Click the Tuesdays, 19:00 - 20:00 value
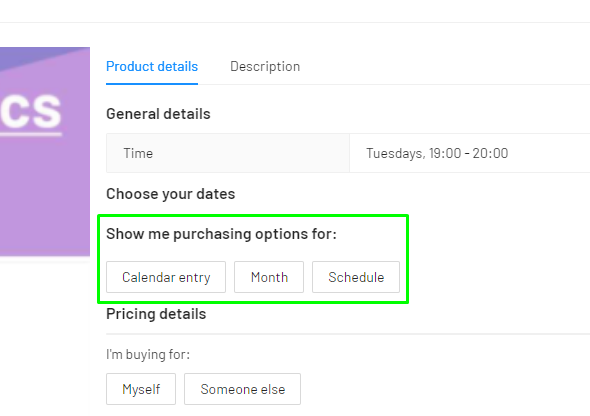The width and height of the screenshot is (590, 416). coord(437,153)
